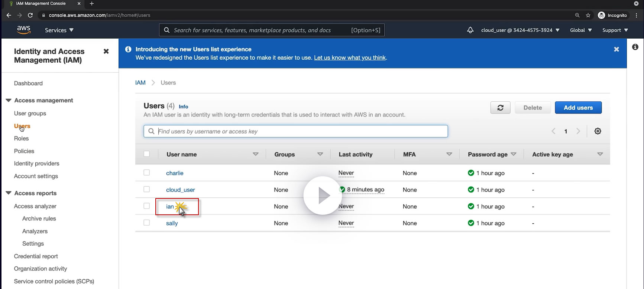Image resolution: width=644 pixels, height=289 pixels.
Task: Click the browser bookmark star icon
Action: click(588, 15)
